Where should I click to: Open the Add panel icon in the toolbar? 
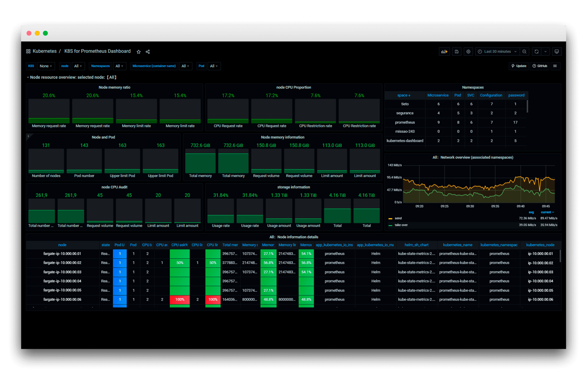point(444,51)
